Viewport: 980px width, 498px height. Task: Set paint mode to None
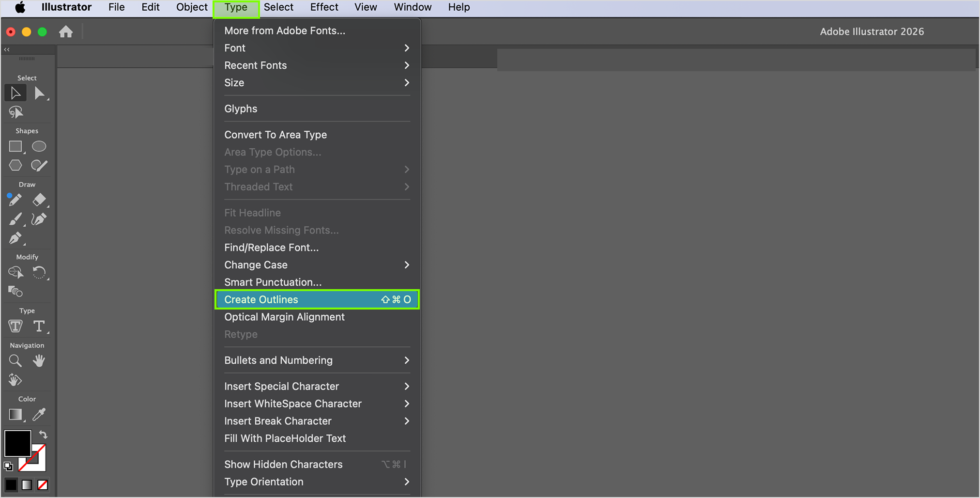coord(43,485)
